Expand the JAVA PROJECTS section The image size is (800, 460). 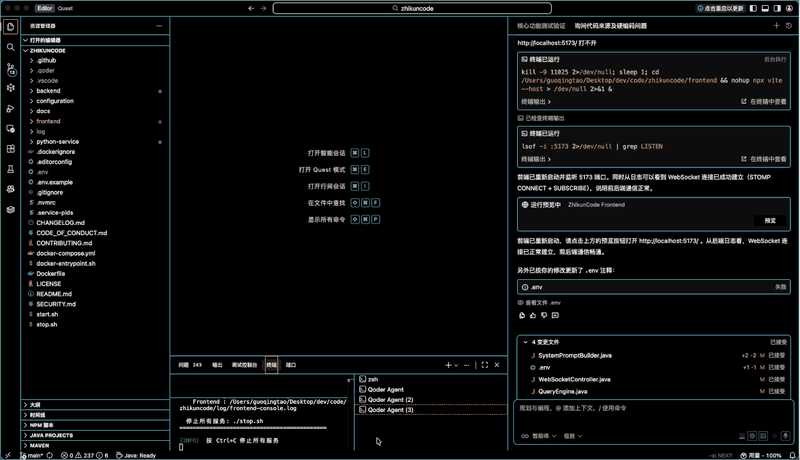click(52, 435)
